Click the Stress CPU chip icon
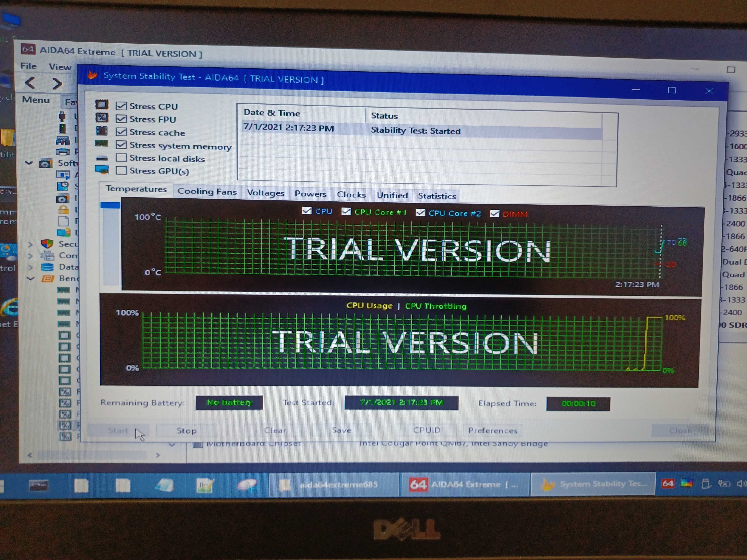This screenshot has width=747, height=560. (x=102, y=105)
